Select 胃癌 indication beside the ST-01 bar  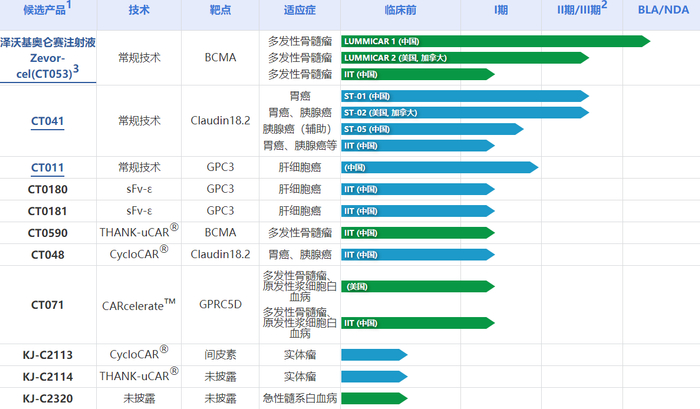300,96
